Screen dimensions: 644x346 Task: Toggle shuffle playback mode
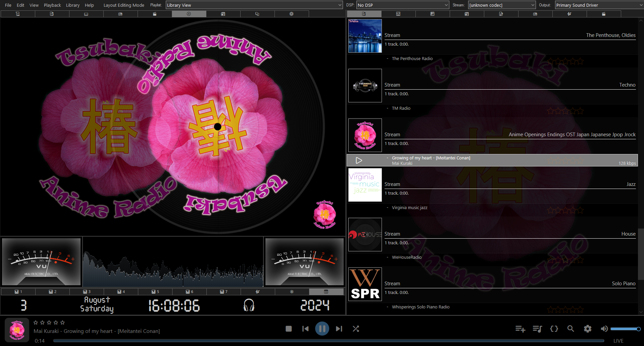pos(356,329)
